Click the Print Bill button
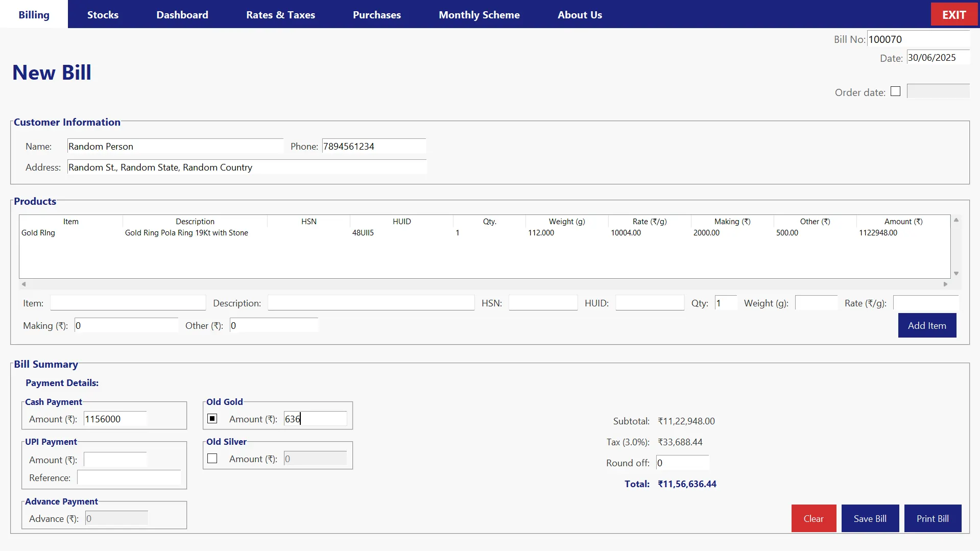This screenshot has width=980, height=551. [933, 518]
